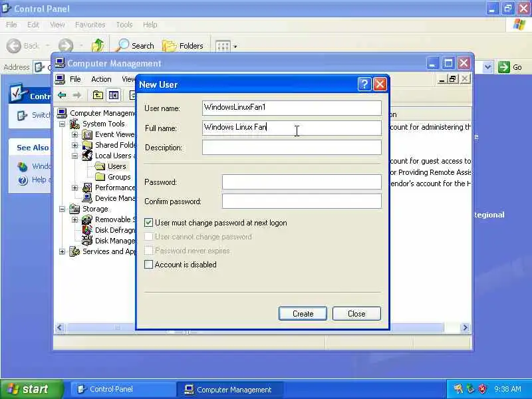The height and width of the screenshot is (399, 532).
Task: Open the Action menu in Computer Management
Action: pyautogui.click(x=101, y=79)
